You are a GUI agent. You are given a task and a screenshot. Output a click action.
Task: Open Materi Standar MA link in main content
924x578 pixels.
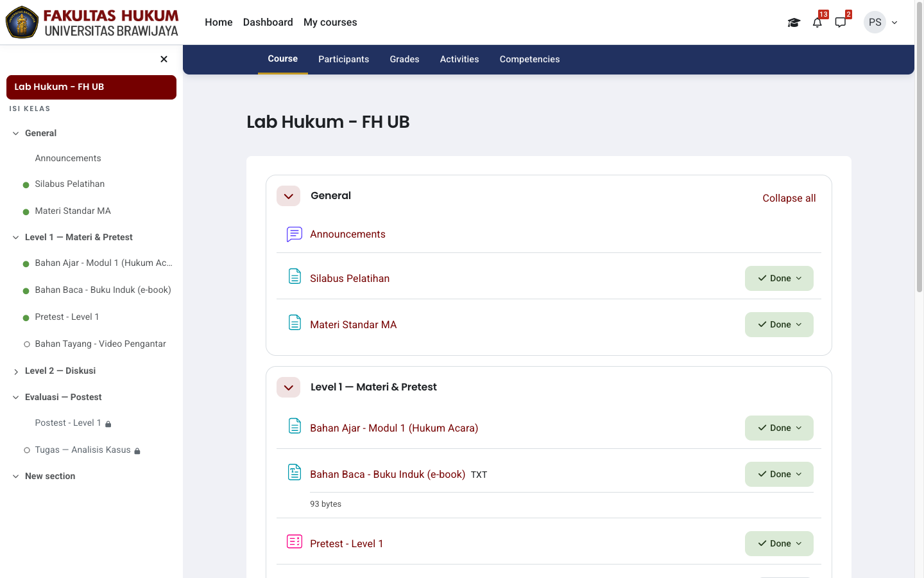tap(354, 324)
